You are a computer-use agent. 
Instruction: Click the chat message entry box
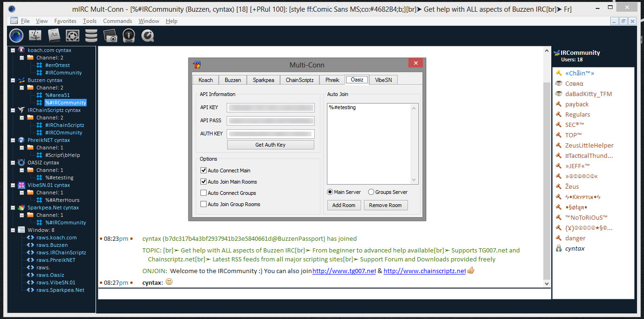(324, 294)
